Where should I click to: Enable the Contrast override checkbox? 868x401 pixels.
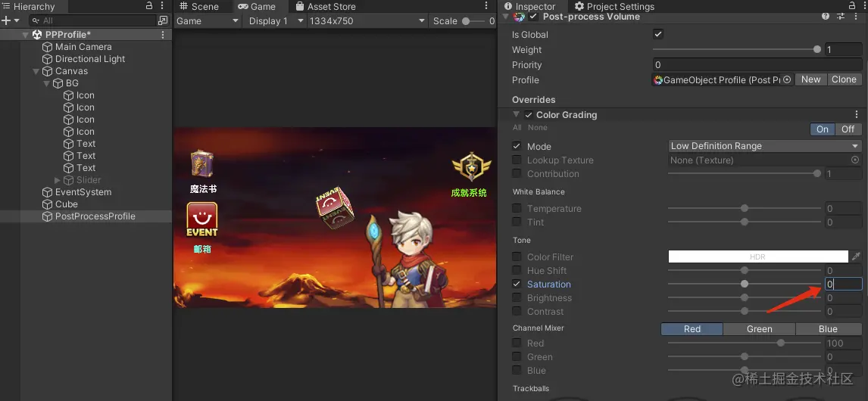(x=517, y=312)
